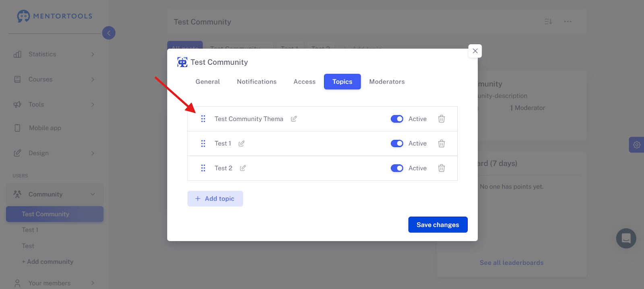Open See all leaderboards link
The width and height of the screenshot is (644, 289).
[x=512, y=262]
